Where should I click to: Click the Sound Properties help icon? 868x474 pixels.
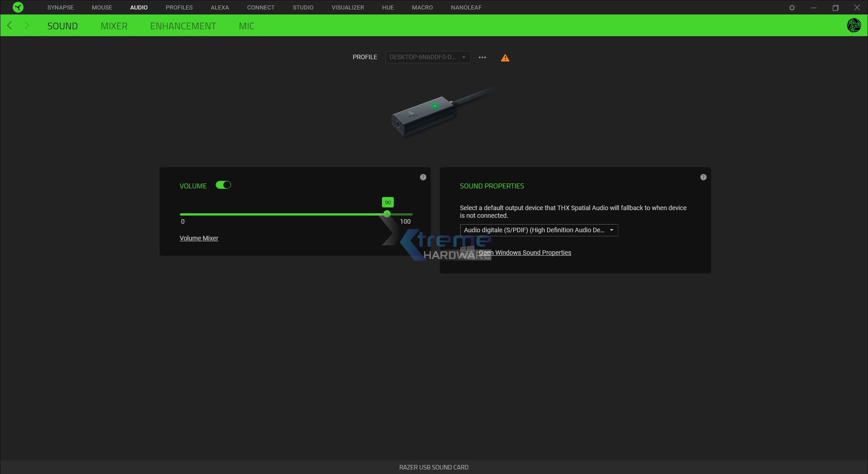(x=703, y=177)
